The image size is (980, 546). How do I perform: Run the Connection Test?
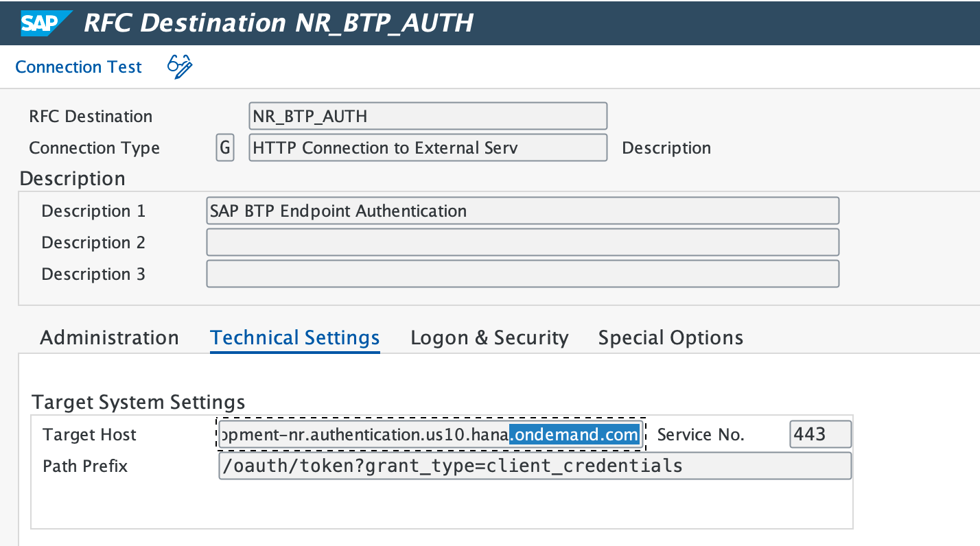(78, 67)
